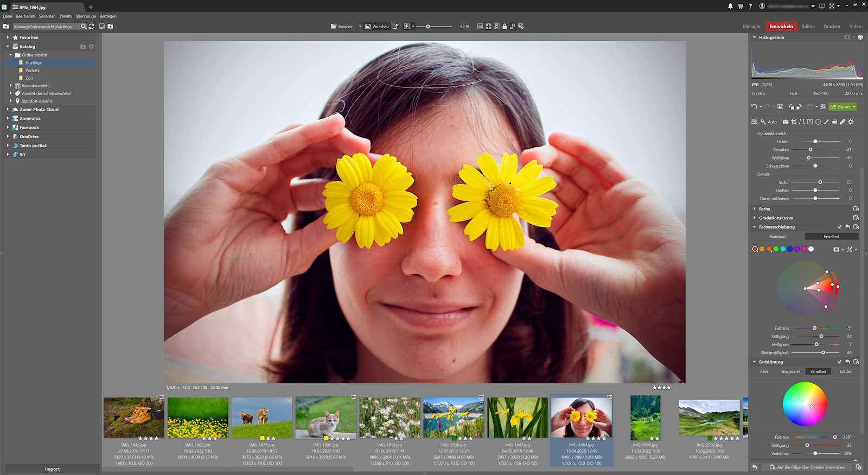Select the IMG_1896.jpg kitten thumbnail
Viewport: 868px width, 475px height.
point(325,417)
